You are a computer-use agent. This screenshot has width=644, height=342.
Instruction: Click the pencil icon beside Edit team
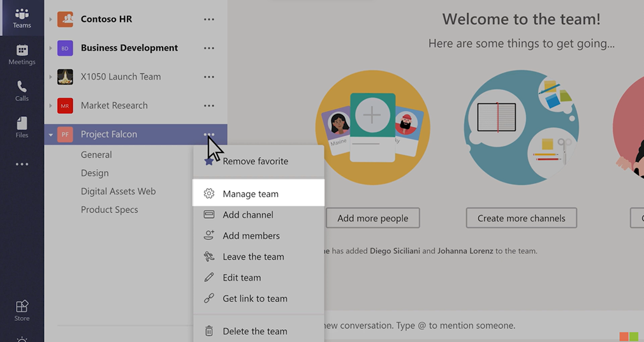tap(209, 278)
